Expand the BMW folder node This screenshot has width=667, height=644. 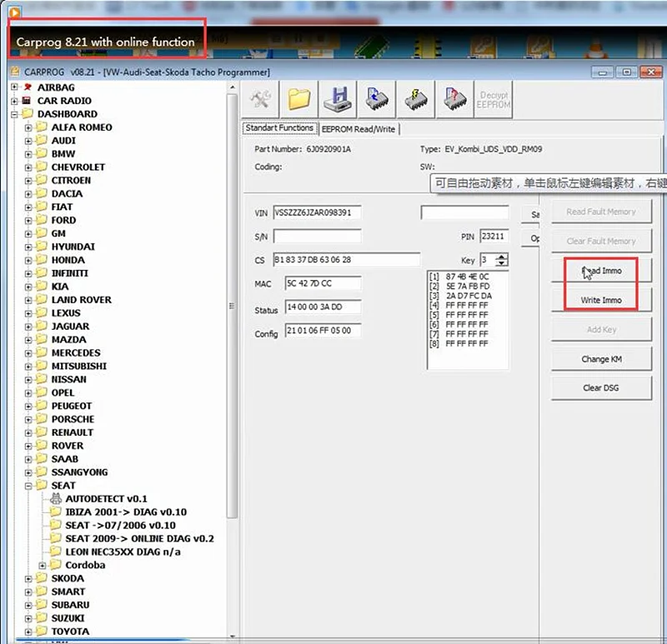[x=28, y=154]
